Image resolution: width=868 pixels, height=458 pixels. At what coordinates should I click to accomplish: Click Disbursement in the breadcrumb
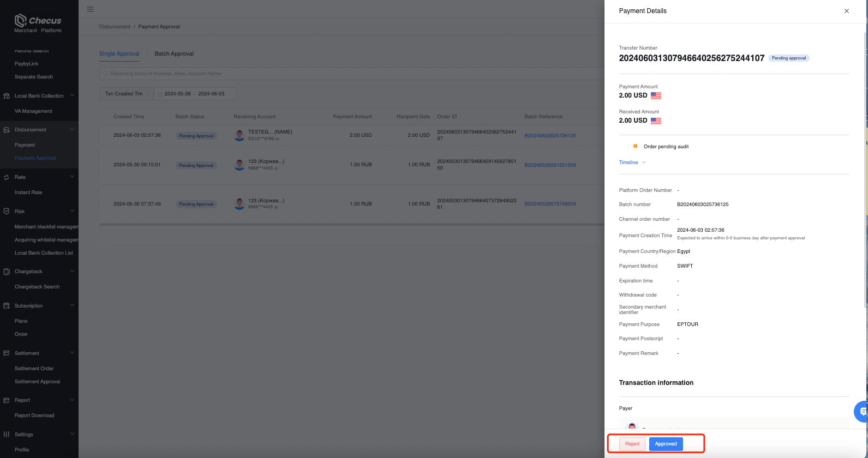point(115,27)
